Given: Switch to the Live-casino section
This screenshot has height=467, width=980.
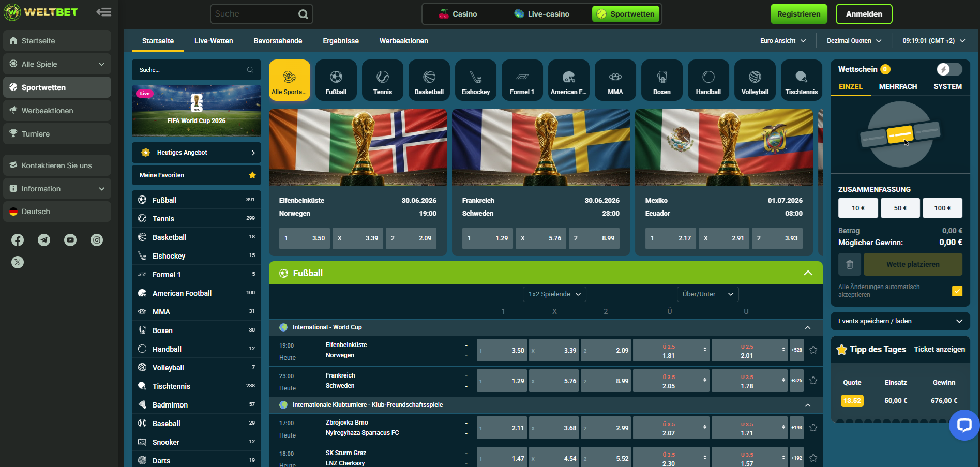Looking at the screenshot, I should pos(541,14).
